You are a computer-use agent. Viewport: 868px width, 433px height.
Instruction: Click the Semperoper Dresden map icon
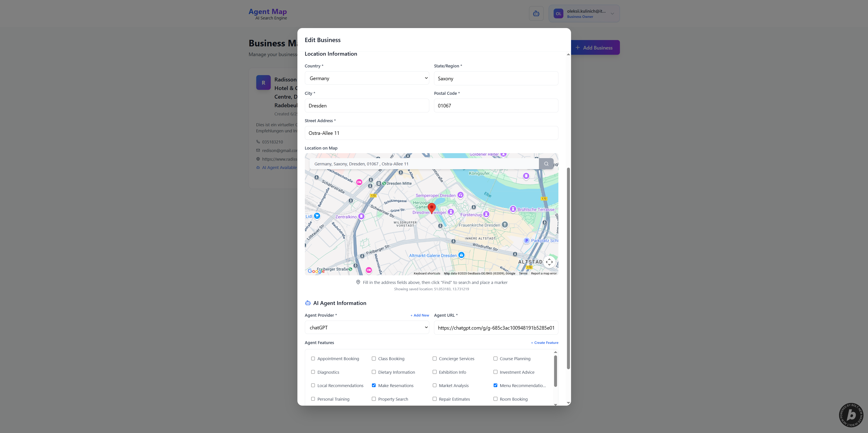coord(461,195)
